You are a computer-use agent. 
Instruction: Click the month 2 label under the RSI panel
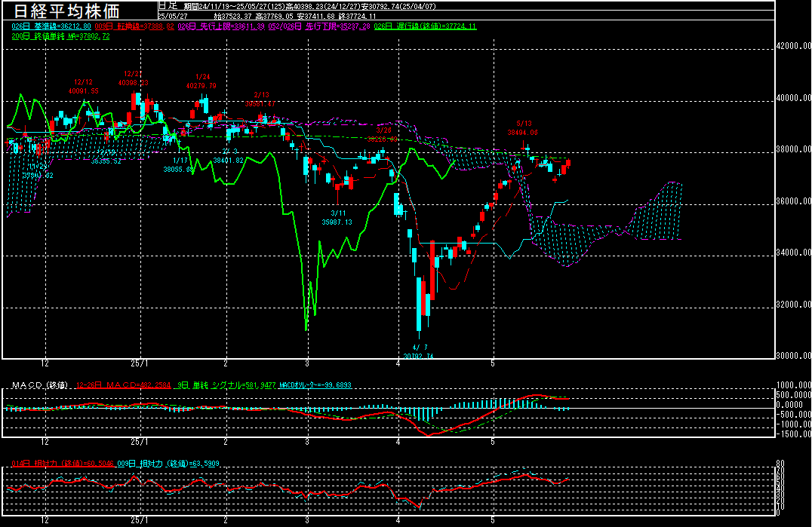point(226,520)
